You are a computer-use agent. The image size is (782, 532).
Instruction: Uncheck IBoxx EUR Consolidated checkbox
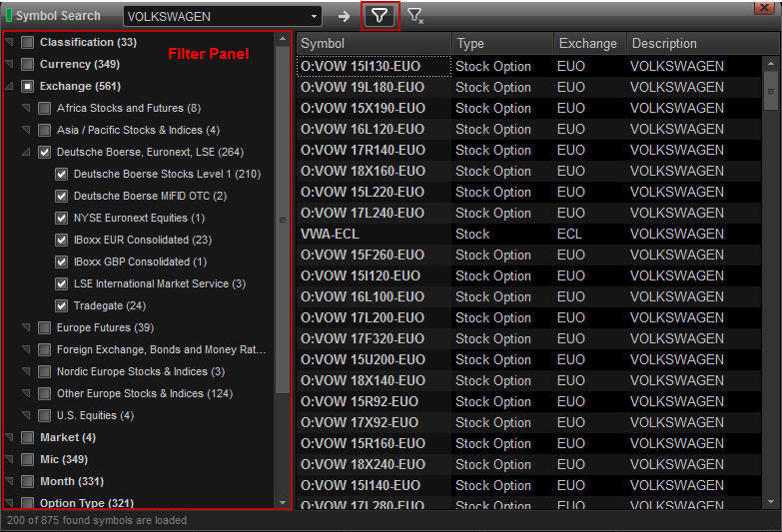[x=61, y=240]
